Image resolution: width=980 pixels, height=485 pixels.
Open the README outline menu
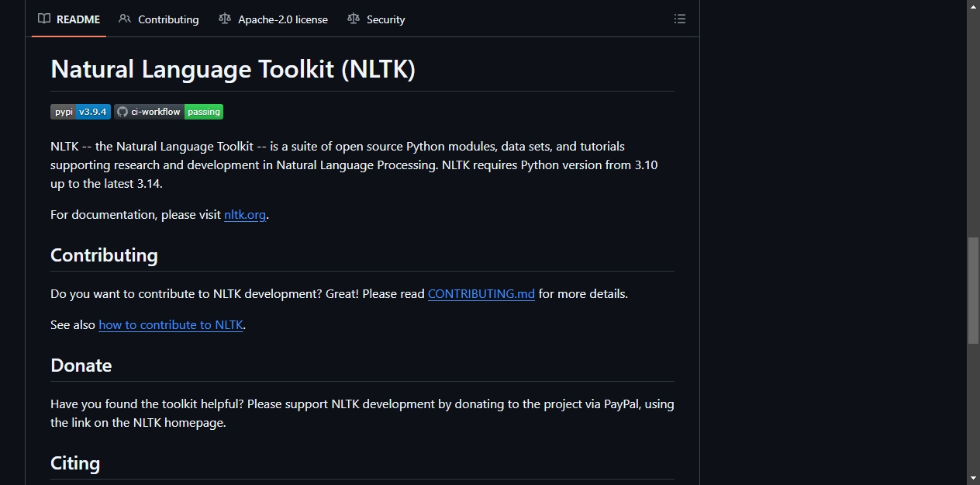coord(680,19)
